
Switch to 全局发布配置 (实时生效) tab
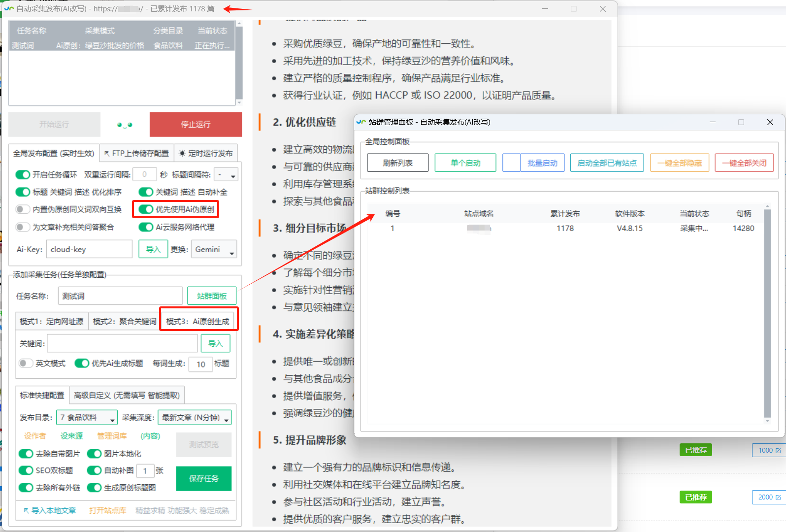point(54,153)
